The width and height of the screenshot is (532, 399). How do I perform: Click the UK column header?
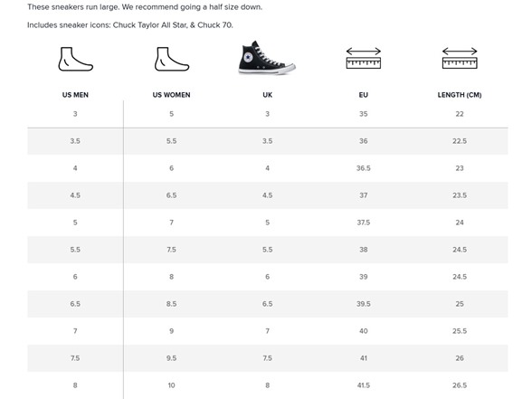point(268,95)
